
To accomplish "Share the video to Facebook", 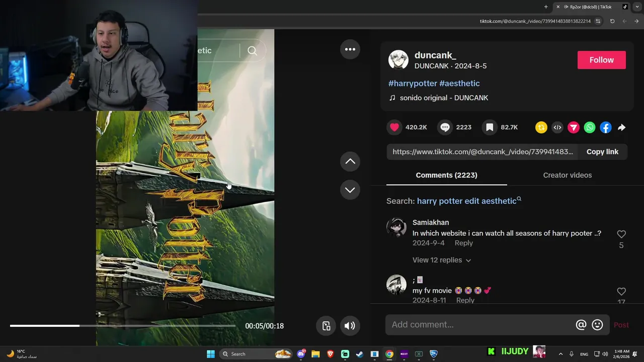I will pyautogui.click(x=606, y=128).
